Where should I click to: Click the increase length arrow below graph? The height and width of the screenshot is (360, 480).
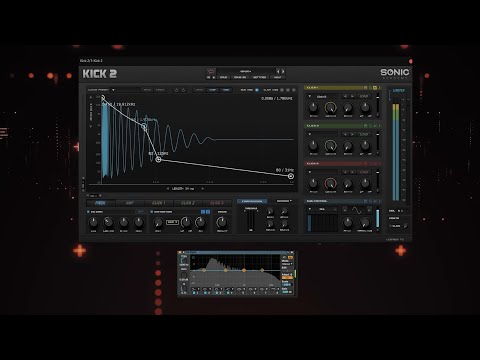tap(202, 189)
